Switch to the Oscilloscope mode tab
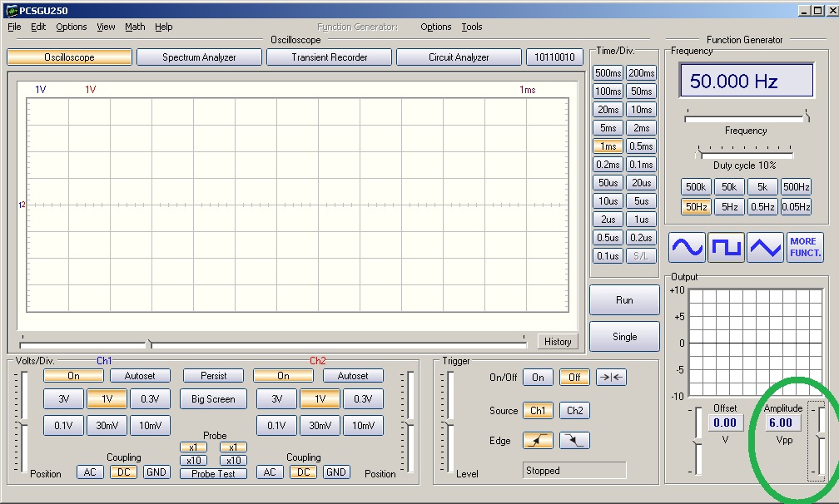The height and width of the screenshot is (504, 839). point(70,57)
